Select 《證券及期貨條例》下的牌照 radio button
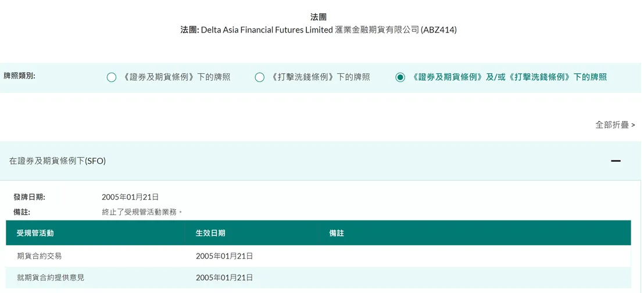644x293 pixels. (x=111, y=77)
